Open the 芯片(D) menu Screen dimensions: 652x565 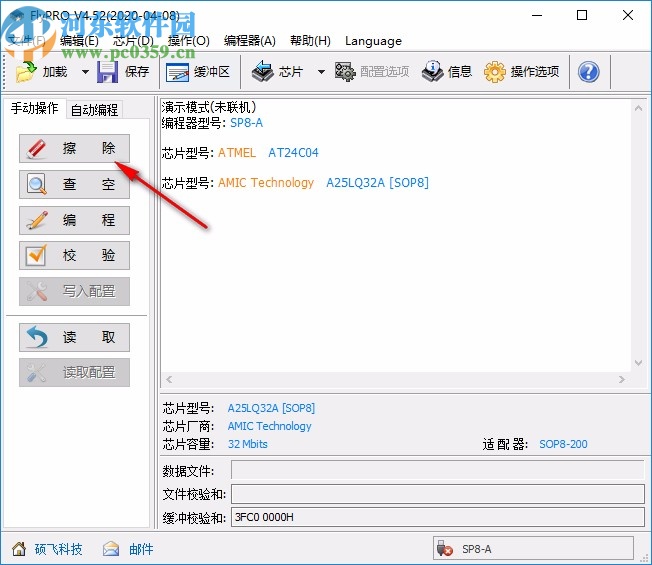[x=133, y=41]
